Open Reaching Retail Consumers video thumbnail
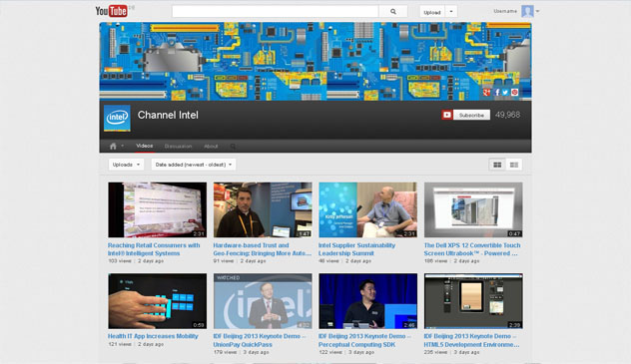This screenshot has width=631, height=364. coord(158,209)
